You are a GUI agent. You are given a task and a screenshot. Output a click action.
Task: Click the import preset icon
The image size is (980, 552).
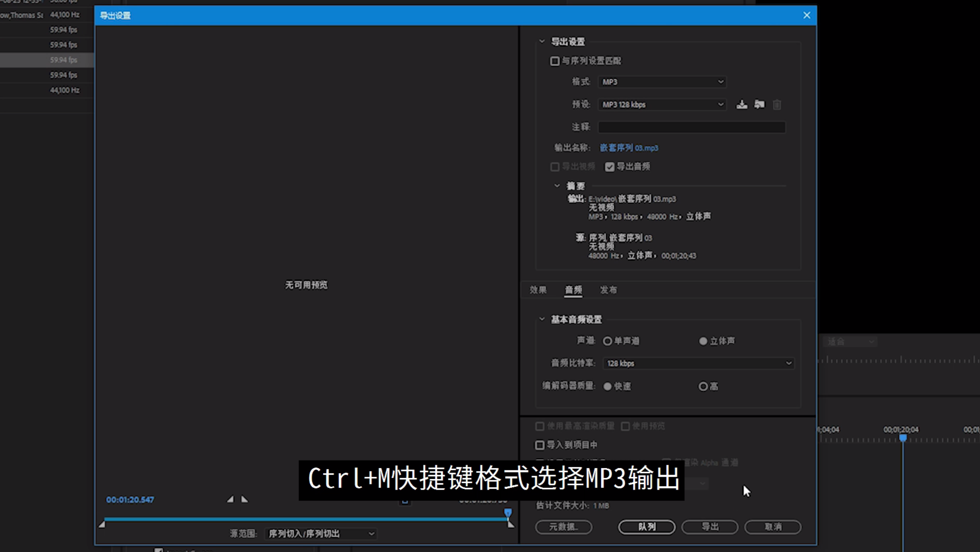tap(759, 104)
